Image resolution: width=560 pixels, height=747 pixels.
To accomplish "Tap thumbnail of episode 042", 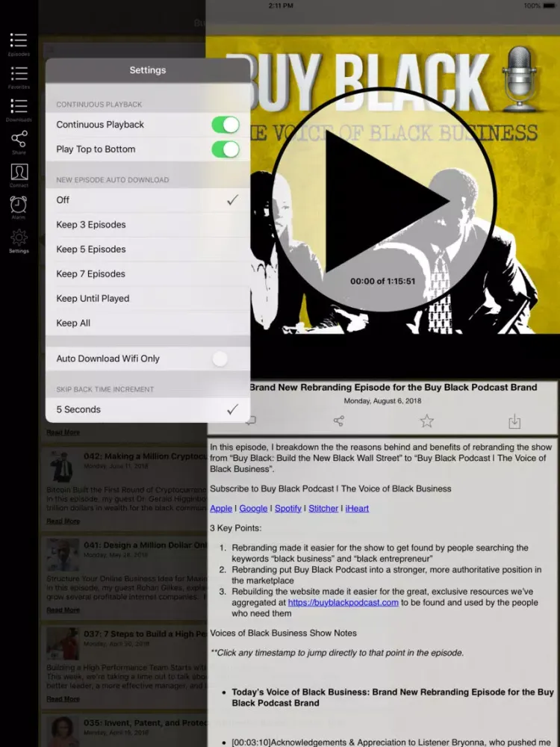I will click(x=63, y=466).
